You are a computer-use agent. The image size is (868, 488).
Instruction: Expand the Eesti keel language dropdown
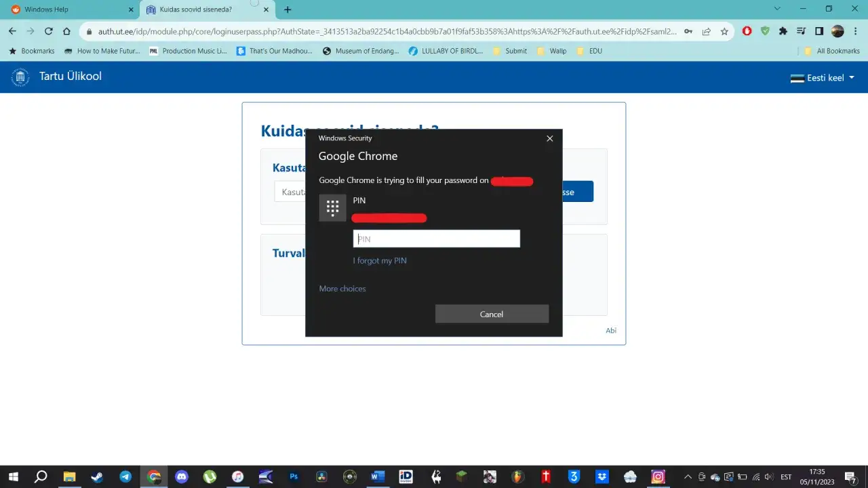822,78
